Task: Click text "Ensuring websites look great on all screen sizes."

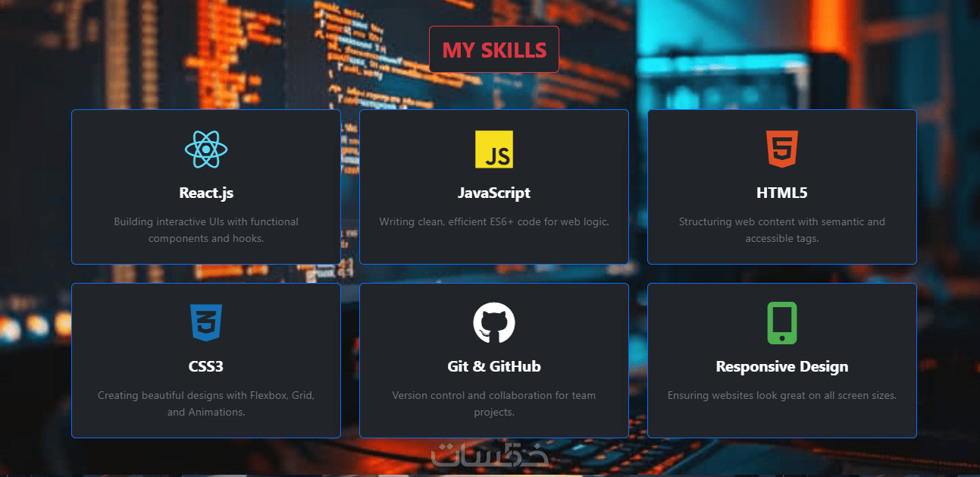Action: [x=782, y=395]
